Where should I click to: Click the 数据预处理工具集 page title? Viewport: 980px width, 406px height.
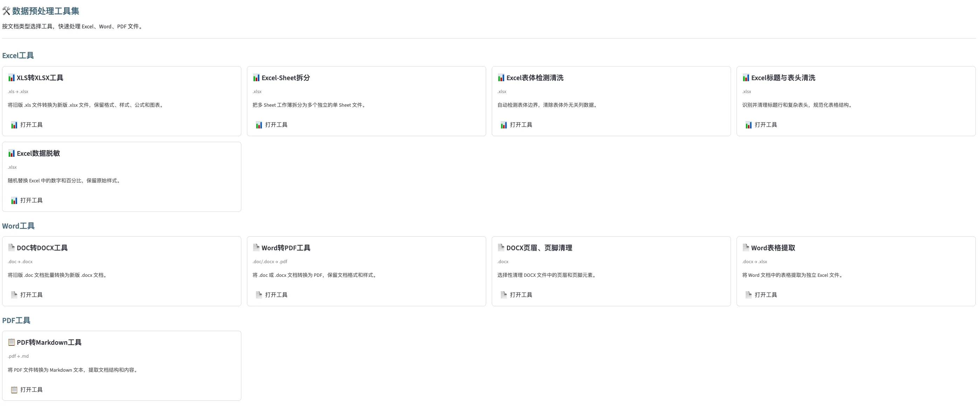(x=46, y=11)
